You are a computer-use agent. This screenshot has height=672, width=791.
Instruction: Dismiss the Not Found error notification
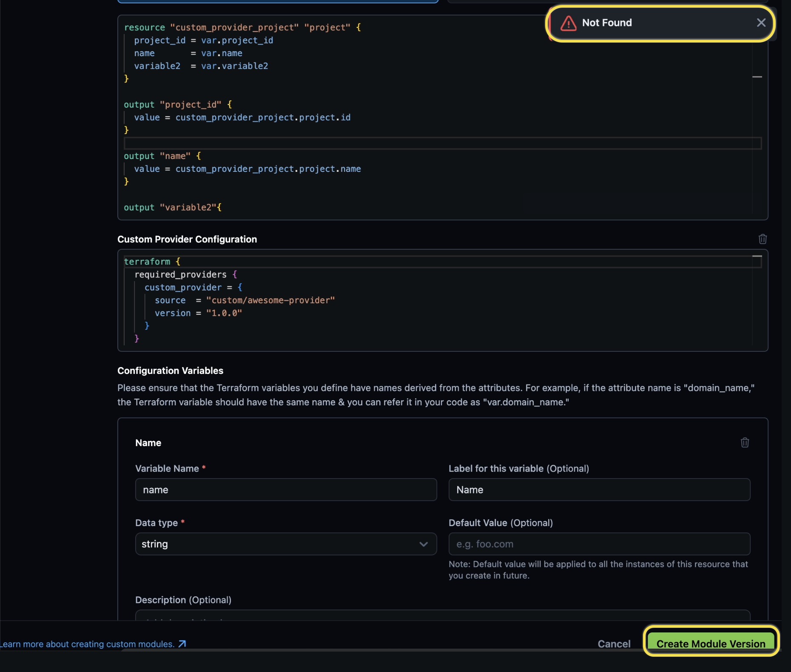(x=761, y=23)
